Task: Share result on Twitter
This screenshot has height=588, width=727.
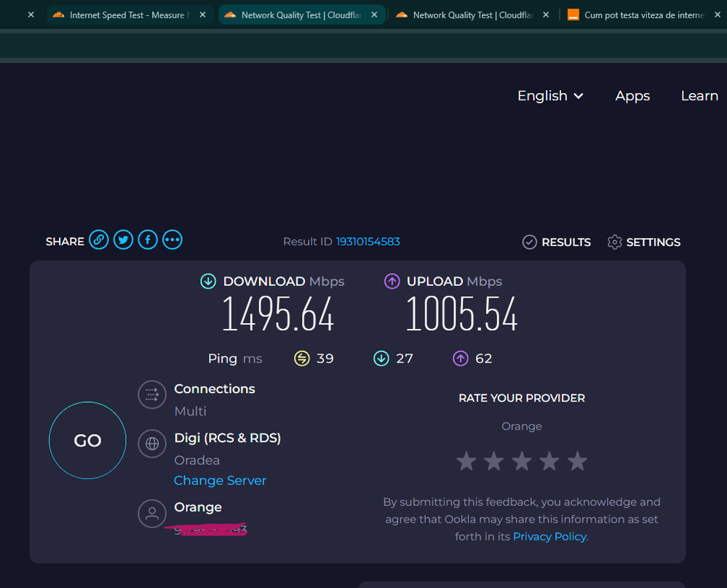Action: pos(123,240)
